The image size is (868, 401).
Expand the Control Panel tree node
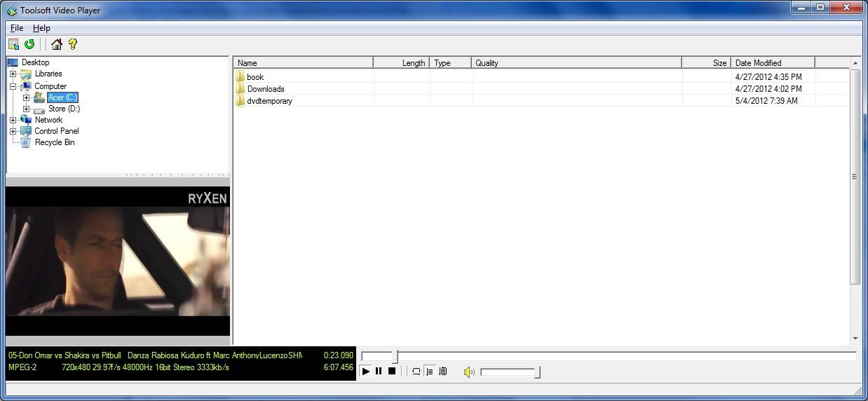[13, 131]
